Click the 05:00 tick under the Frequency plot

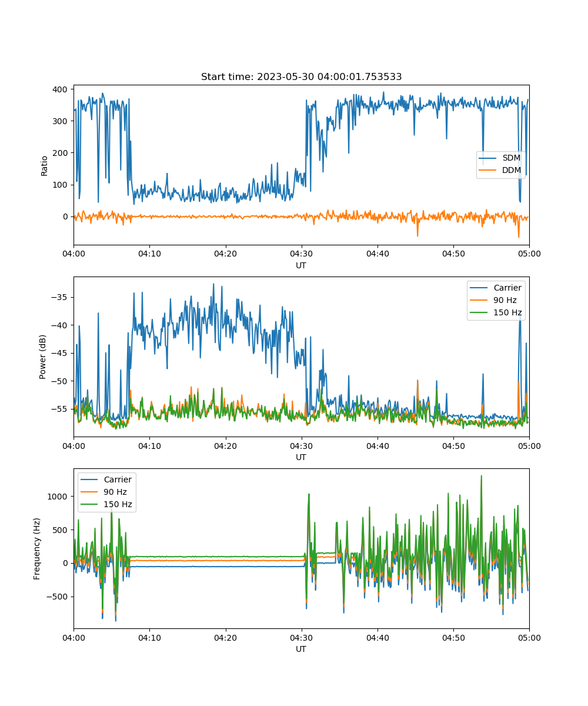pos(529,637)
